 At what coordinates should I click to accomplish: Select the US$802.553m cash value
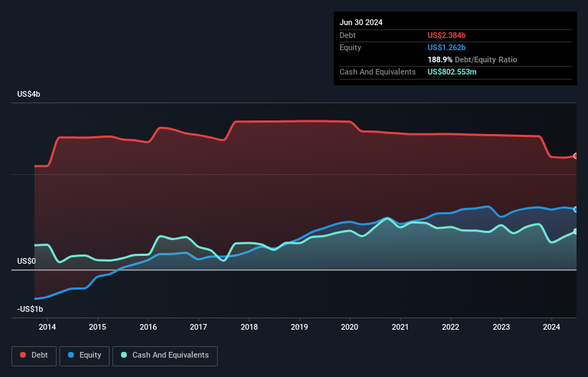coord(452,72)
